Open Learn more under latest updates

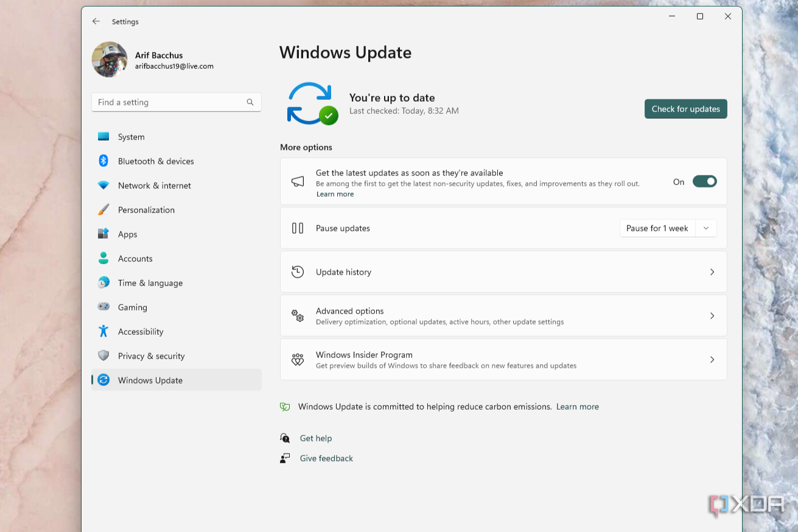[335, 194]
